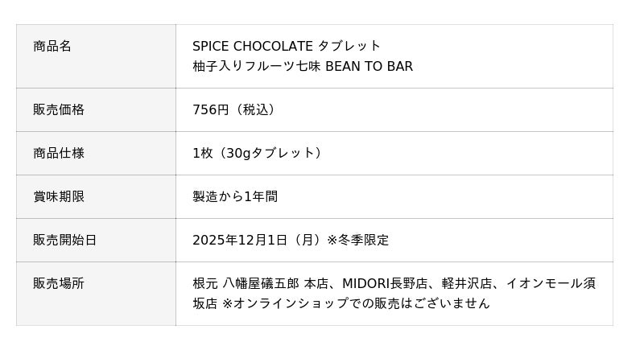Click the 商品名 header cell
Image resolution: width=644 pixels, height=350 pixels.
coord(52,46)
